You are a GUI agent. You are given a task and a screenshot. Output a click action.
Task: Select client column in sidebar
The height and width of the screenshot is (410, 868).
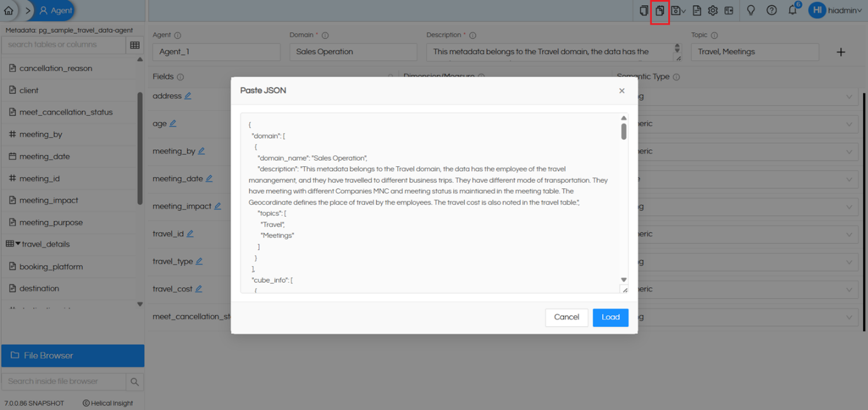pyautogui.click(x=29, y=90)
